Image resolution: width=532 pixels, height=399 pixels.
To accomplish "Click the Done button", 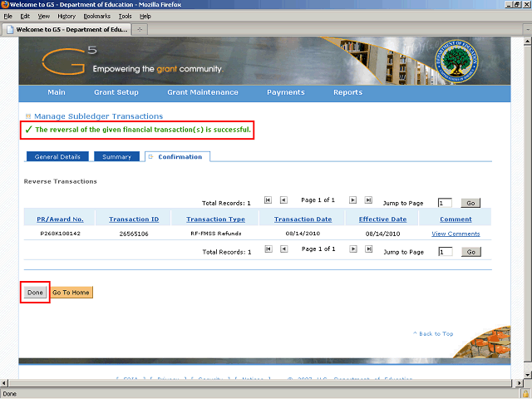I will click(35, 293).
